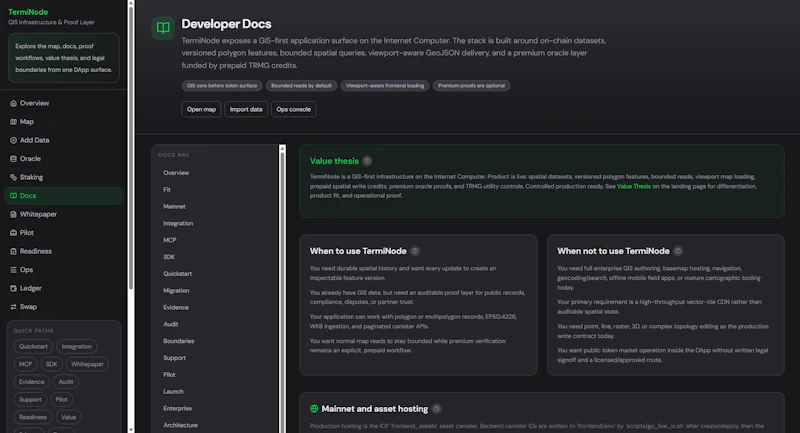The height and width of the screenshot is (433, 800).
Task: Select the Readiness chip under Quick Paths
Action: pyautogui.click(x=33, y=417)
